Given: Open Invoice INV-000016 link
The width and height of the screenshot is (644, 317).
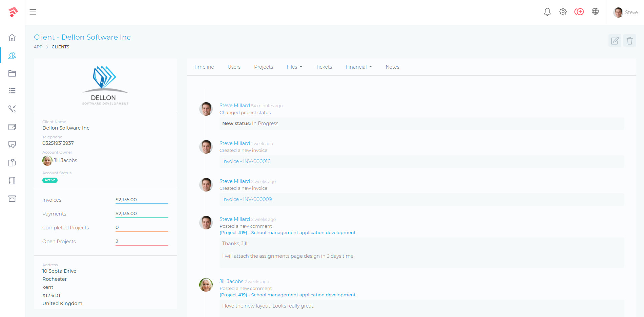Looking at the screenshot, I should click(x=246, y=161).
